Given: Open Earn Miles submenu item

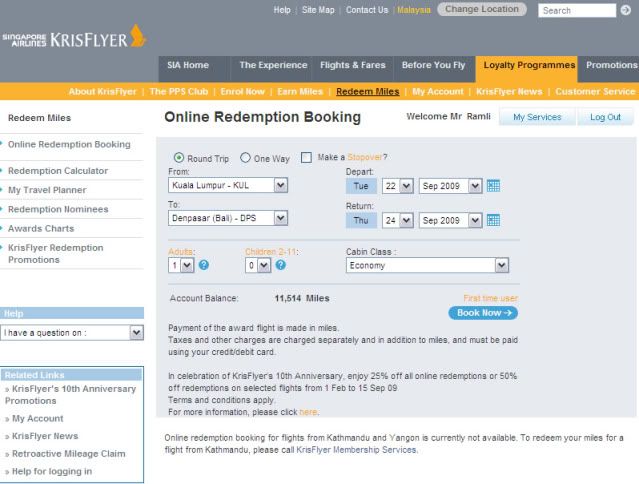Looking at the screenshot, I should [300, 92].
